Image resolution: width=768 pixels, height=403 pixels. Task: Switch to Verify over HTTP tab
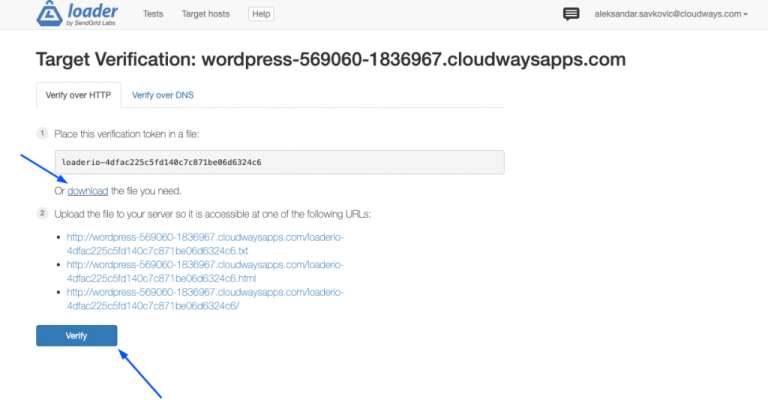pos(78,95)
